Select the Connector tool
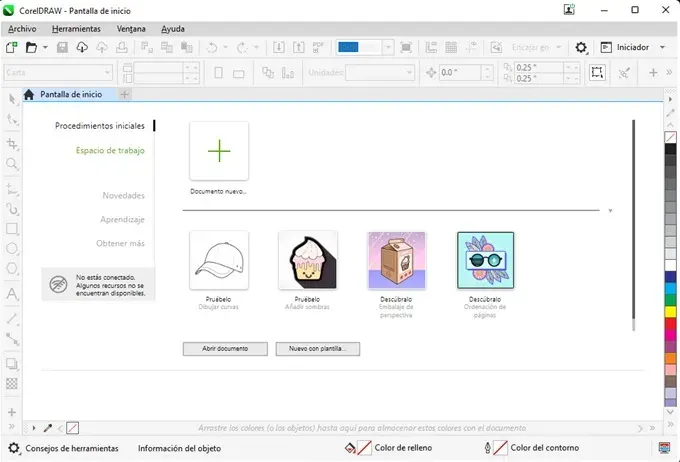680x462 pixels. point(12,339)
